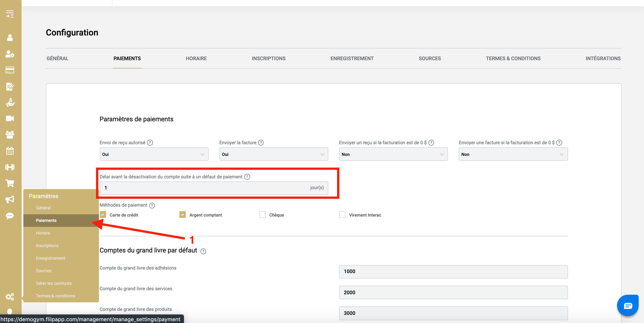
Task: Open the blue chat support widget
Action: (x=628, y=305)
